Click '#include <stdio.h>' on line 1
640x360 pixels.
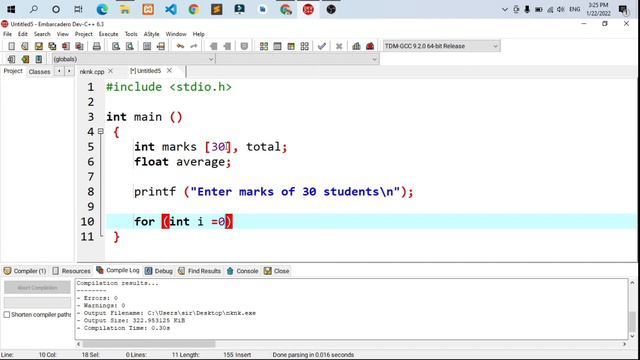click(169, 87)
